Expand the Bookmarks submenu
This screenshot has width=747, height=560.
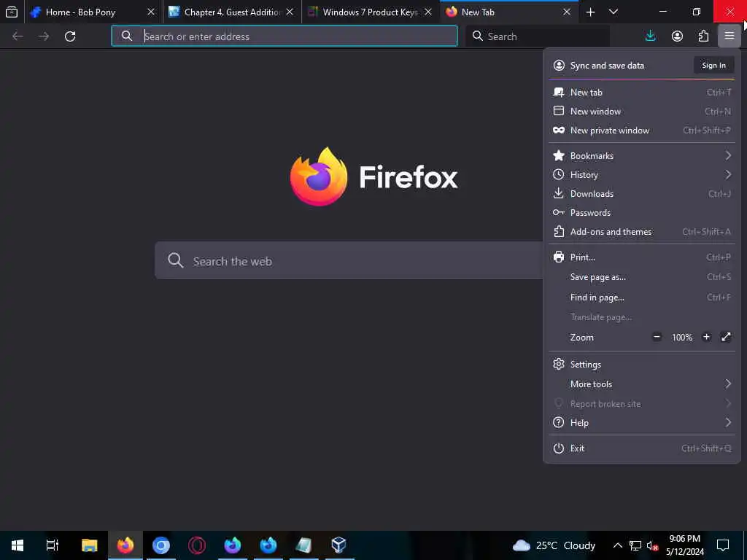point(642,156)
